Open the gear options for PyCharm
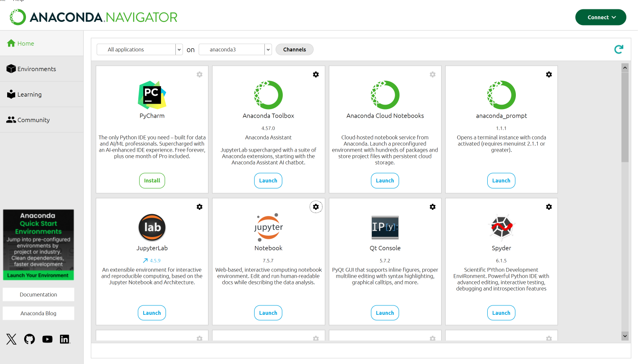The height and width of the screenshot is (364, 638). [x=200, y=74]
